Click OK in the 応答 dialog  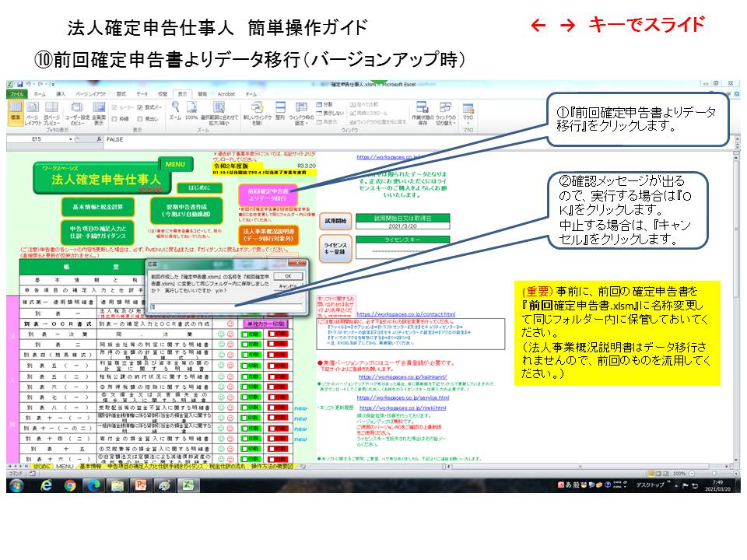(x=288, y=276)
